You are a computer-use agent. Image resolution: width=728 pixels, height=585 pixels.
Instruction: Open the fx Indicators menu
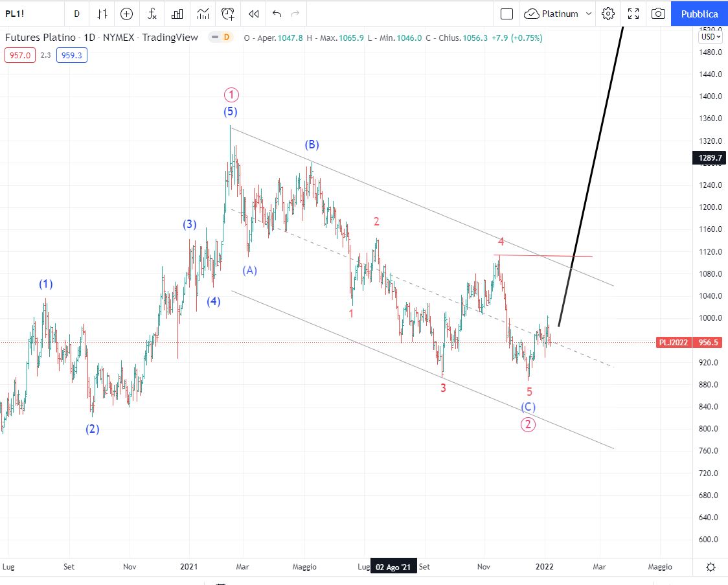click(x=152, y=14)
